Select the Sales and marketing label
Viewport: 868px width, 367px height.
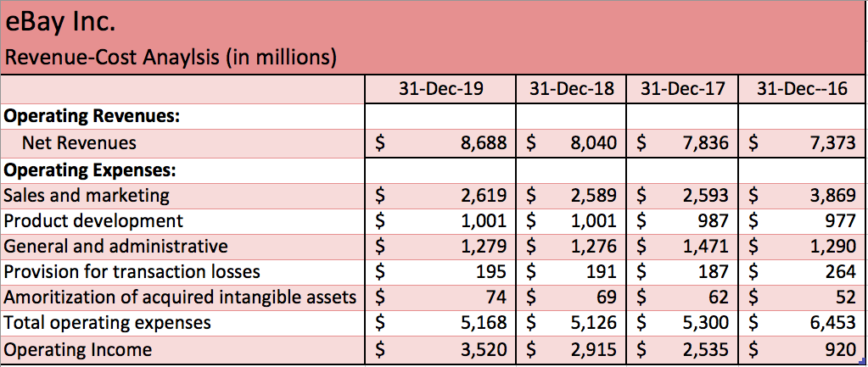click(x=87, y=196)
